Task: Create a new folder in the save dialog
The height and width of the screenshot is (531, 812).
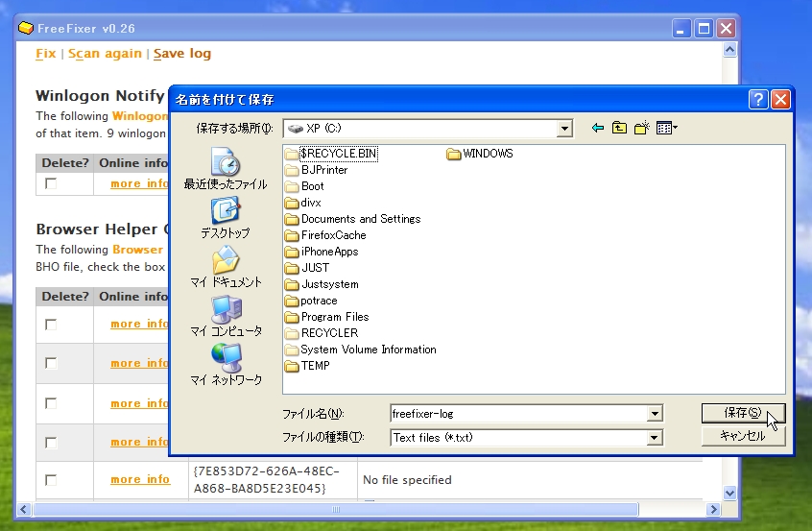Action: tap(641, 128)
